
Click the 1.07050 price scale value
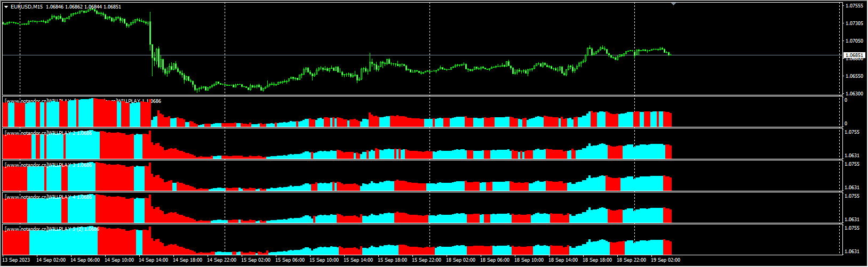point(856,41)
